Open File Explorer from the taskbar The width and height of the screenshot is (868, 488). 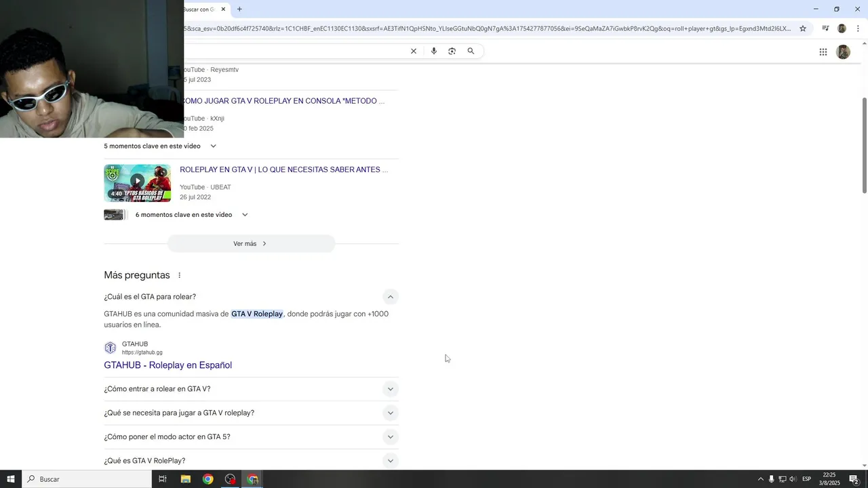(x=185, y=479)
